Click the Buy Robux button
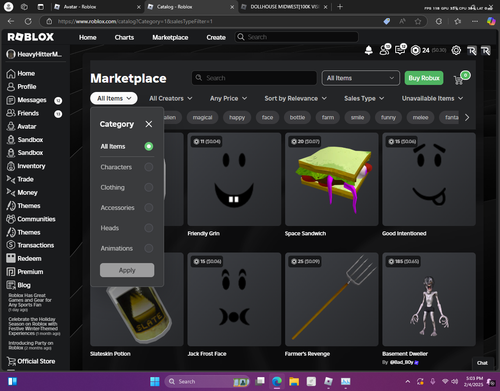 [424, 78]
